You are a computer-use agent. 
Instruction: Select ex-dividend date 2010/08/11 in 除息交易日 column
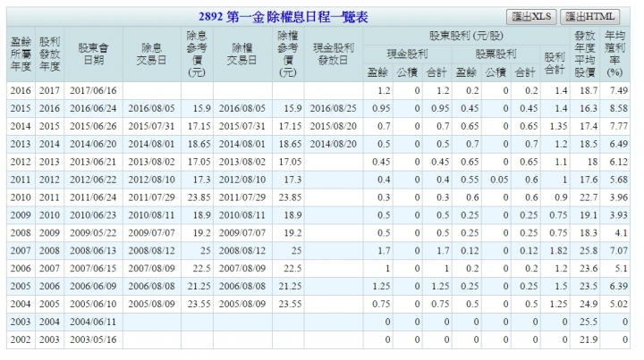[x=151, y=215]
